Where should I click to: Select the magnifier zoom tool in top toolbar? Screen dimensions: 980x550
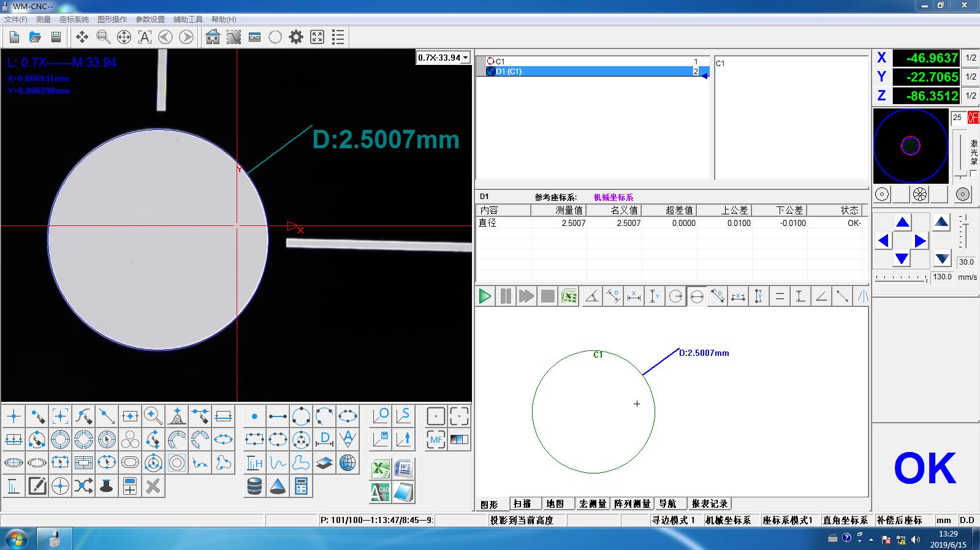(x=103, y=37)
